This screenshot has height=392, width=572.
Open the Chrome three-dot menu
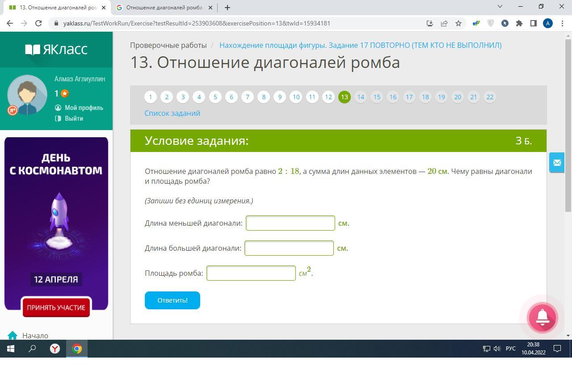coord(562,23)
